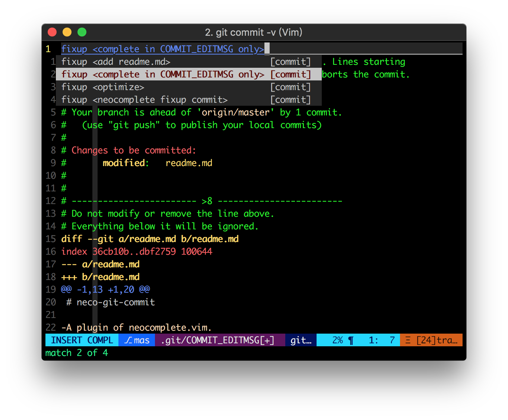Viewport: 508px width, 420px height.
Task: Click line number 21 in the gutter
Action: (51, 315)
